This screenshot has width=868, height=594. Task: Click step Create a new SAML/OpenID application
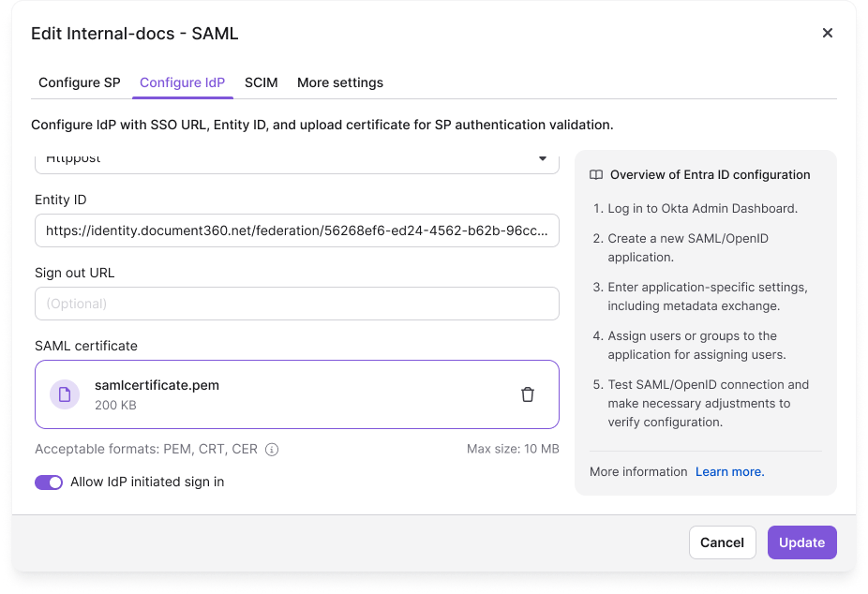[688, 247]
